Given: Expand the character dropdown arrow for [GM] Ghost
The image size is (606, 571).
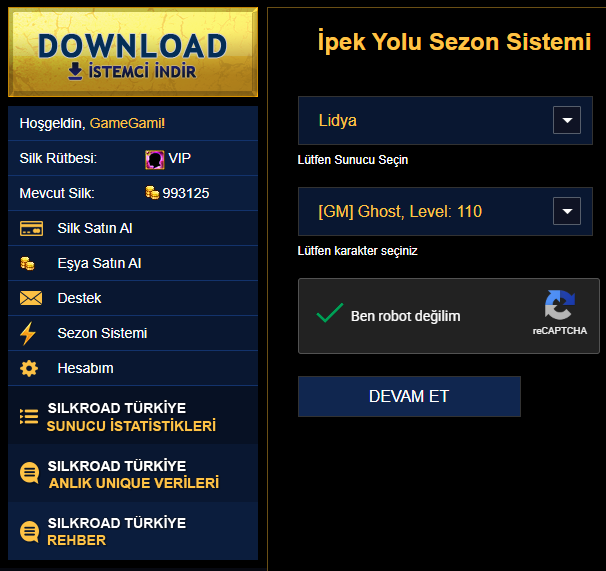Looking at the screenshot, I should [x=567, y=211].
